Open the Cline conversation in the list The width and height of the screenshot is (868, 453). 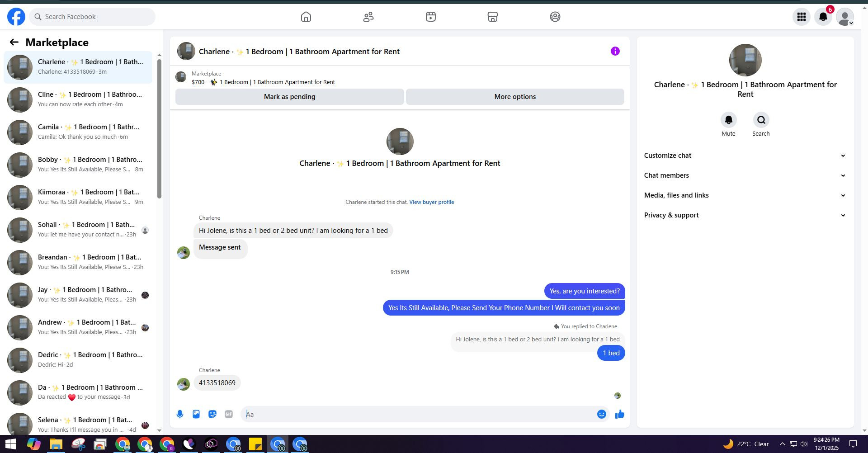tap(78, 99)
